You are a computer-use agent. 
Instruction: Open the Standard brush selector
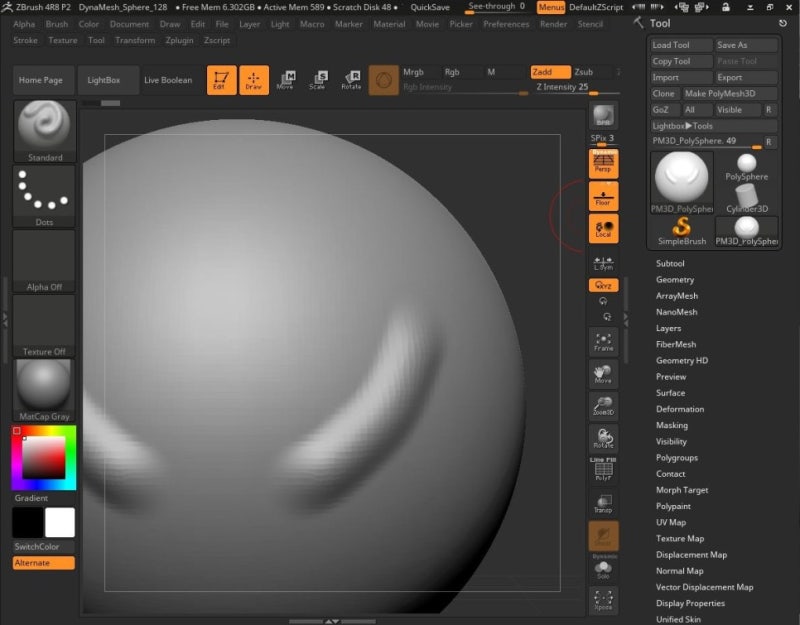pyautogui.click(x=44, y=131)
